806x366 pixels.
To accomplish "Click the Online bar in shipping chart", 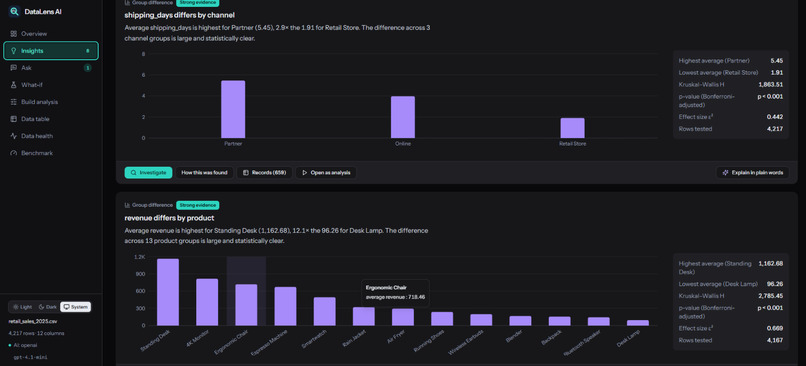I will coord(402,117).
